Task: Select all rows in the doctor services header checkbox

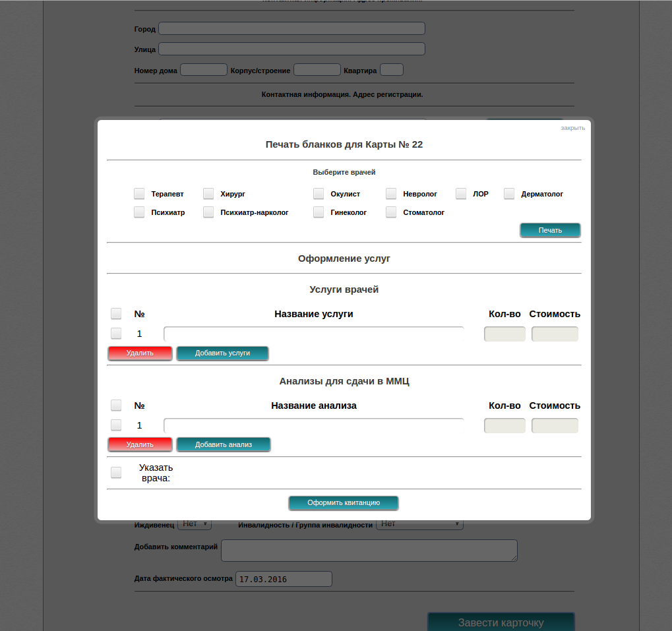Action: coord(116,314)
